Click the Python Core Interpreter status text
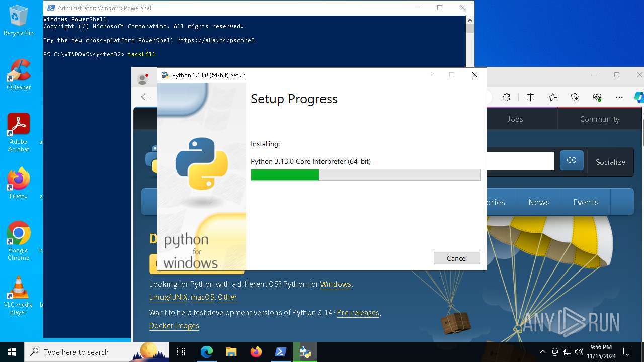This screenshot has width=644, height=362. 310,161
